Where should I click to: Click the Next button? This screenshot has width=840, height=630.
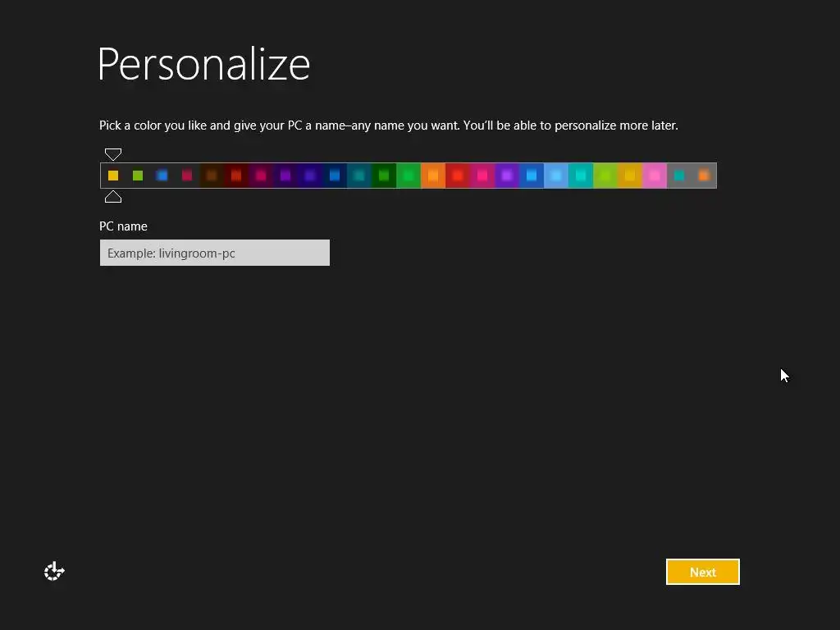coord(703,572)
